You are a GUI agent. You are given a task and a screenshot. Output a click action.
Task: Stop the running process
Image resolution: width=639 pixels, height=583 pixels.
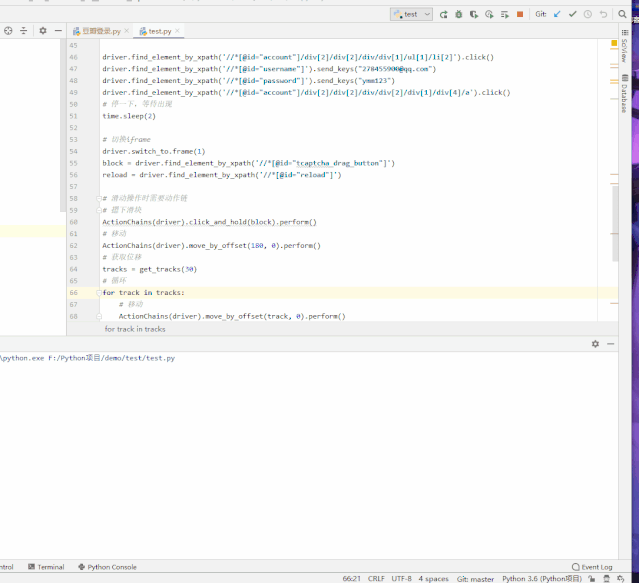pyautogui.click(x=520, y=14)
